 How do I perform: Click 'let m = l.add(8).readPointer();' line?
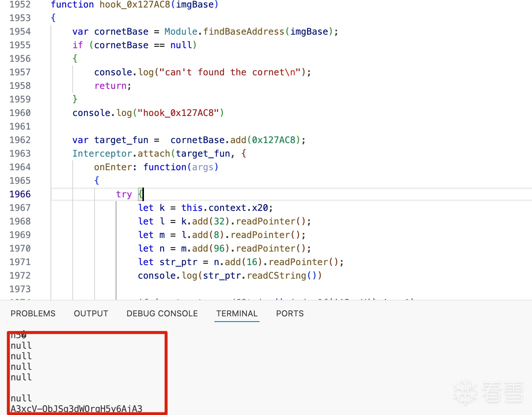(x=222, y=235)
